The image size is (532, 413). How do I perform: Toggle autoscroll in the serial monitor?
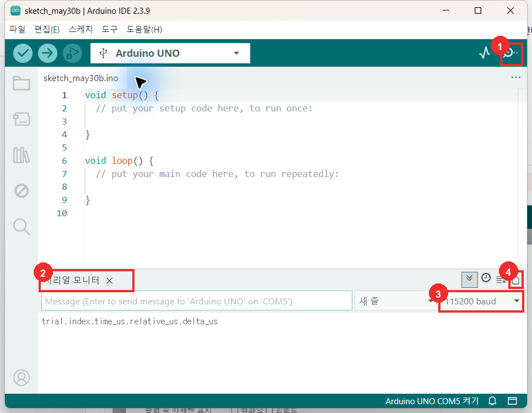pos(470,280)
